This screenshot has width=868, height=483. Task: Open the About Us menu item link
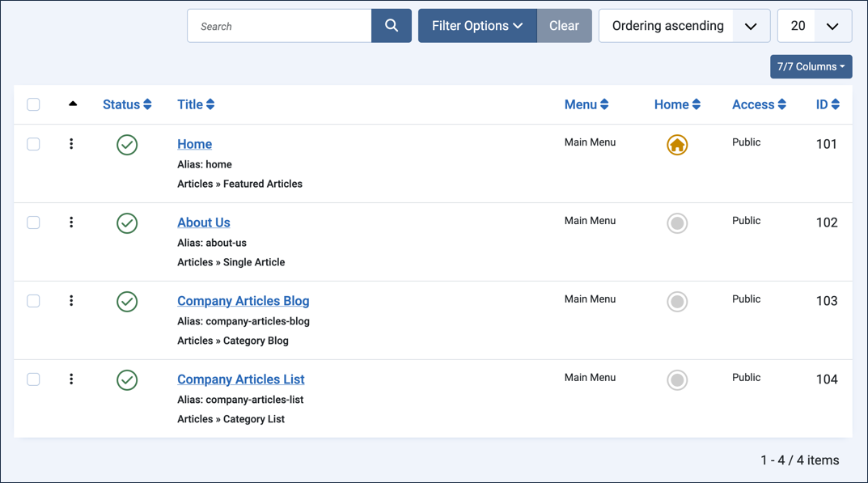[x=204, y=222]
